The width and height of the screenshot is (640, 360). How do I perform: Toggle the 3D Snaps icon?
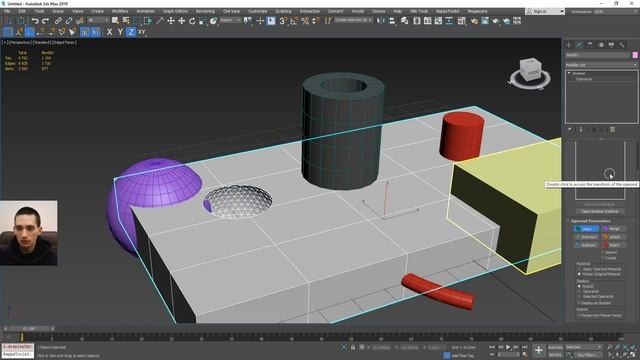coord(283,21)
